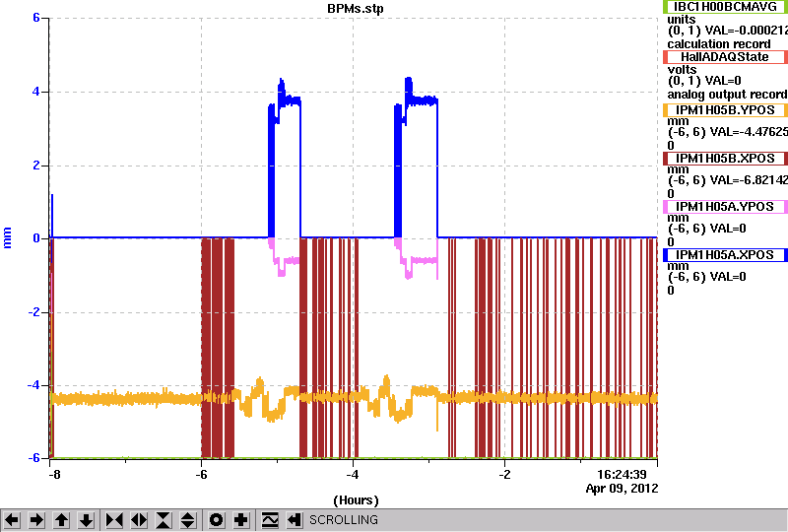Image resolution: width=788 pixels, height=532 pixels.
Task: Pan the graph left with the left arrow
Action: click(12, 519)
